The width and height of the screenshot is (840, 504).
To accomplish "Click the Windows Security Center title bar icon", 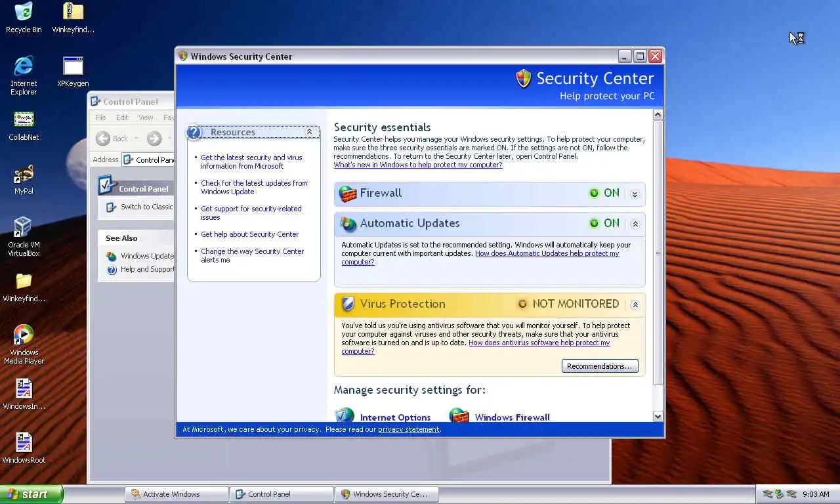I will (x=183, y=56).
